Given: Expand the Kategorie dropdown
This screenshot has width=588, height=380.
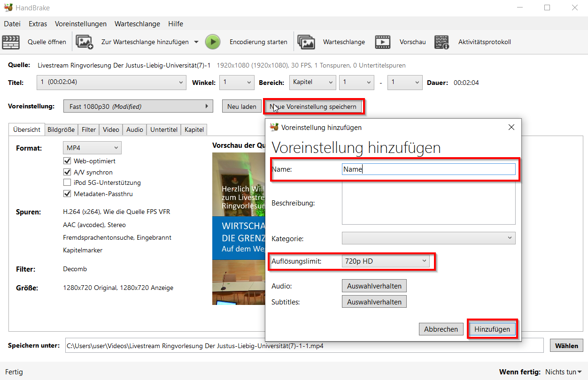Looking at the screenshot, I should click(428, 238).
